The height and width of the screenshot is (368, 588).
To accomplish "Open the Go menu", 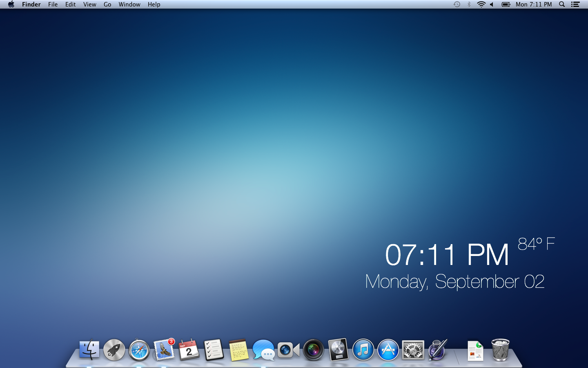I will point(107,4).
